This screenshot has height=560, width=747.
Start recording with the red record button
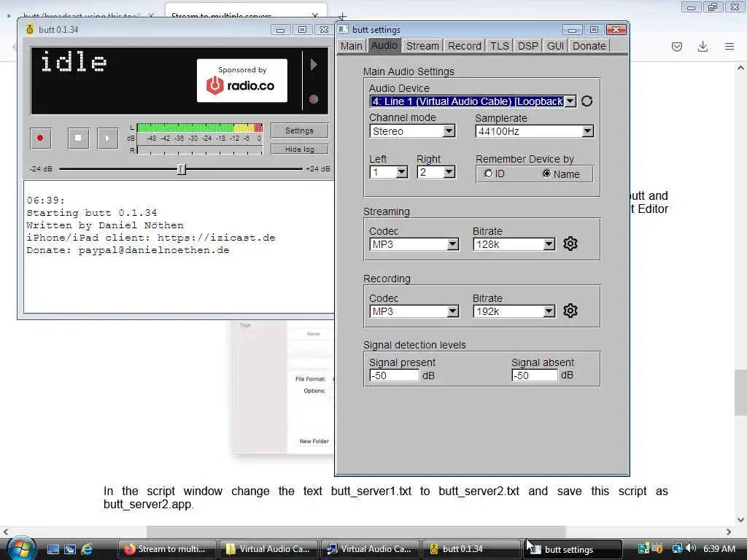point(41,138)
